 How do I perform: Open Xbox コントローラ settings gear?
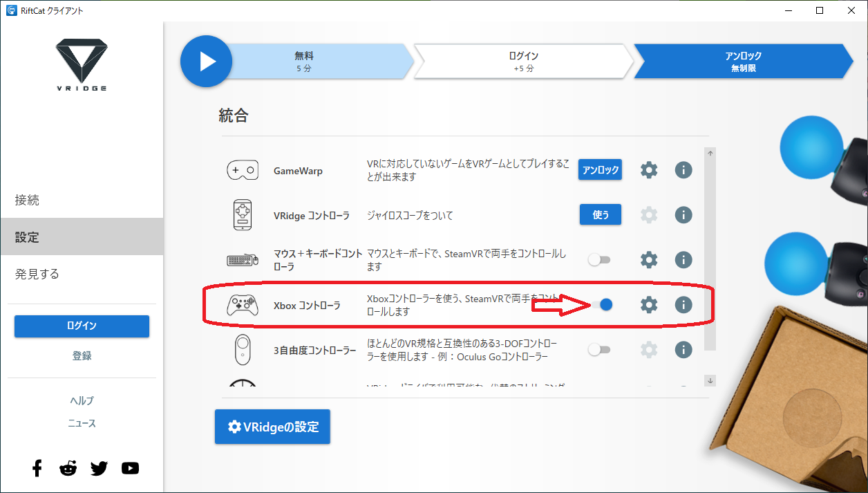pyautogui.click(x=648, y=304)
